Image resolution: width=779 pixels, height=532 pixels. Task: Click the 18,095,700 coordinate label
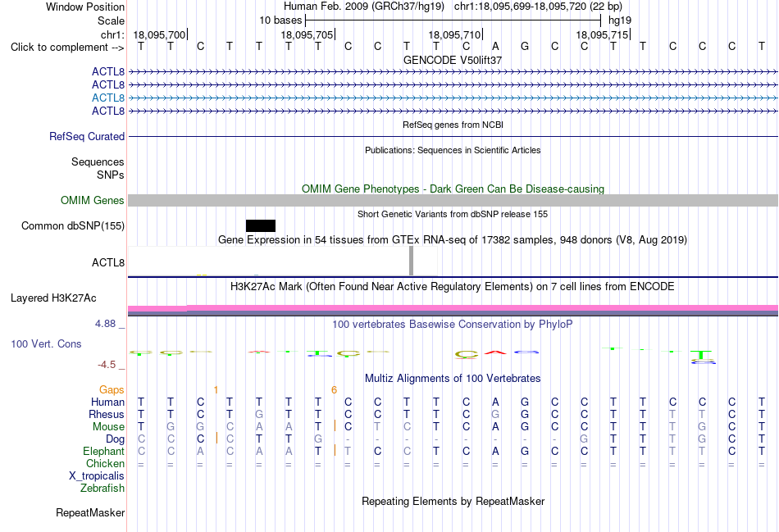(159, 34)
